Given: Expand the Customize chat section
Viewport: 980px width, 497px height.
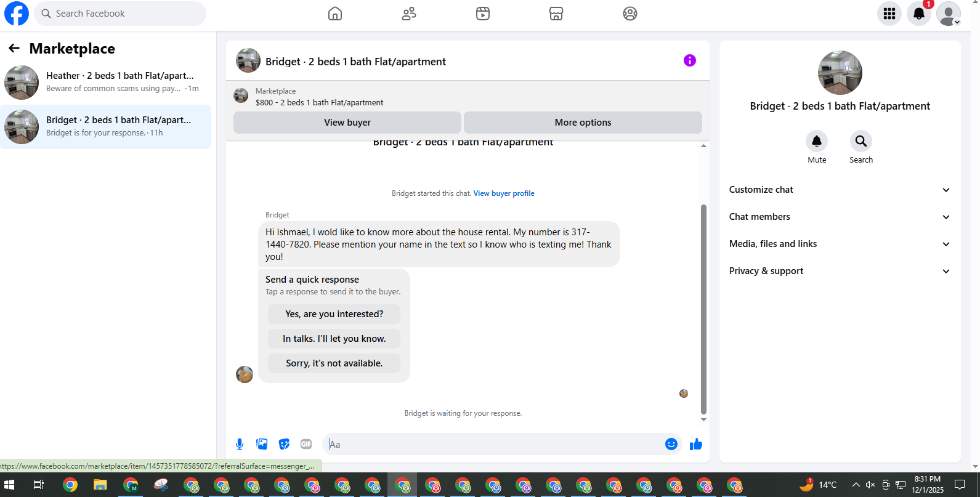Looking at the screenshot, I should pyautogui.click(x=840, y=190).
